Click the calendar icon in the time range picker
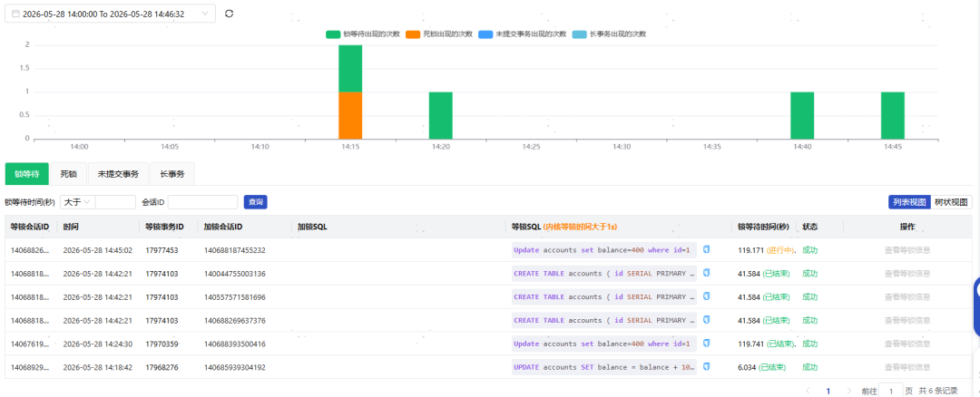The height and width of the screenshot is (397, 980). (15, 14)
